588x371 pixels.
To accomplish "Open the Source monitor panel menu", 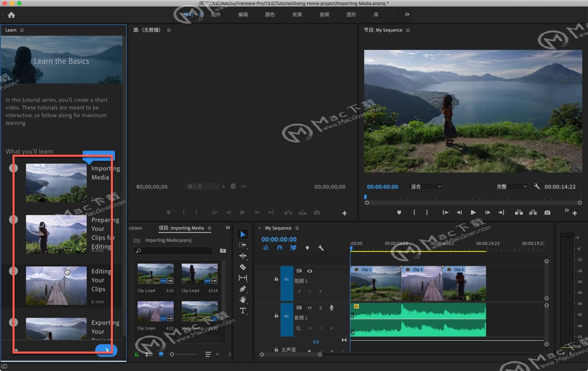I will click(x=169, y=30).
